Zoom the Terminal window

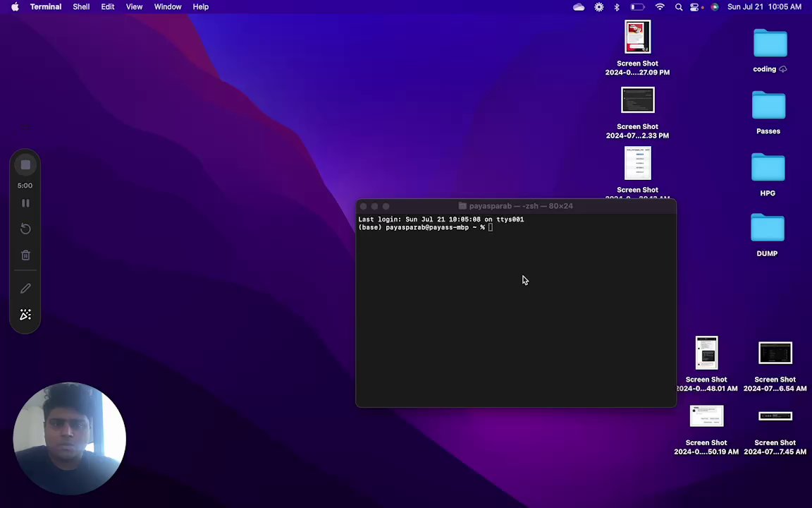pos(386,206)
